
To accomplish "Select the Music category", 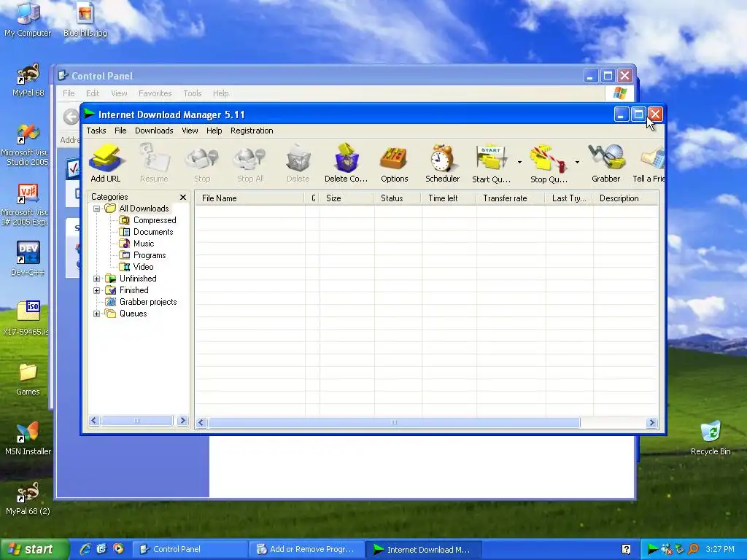I will pos(136,244).
